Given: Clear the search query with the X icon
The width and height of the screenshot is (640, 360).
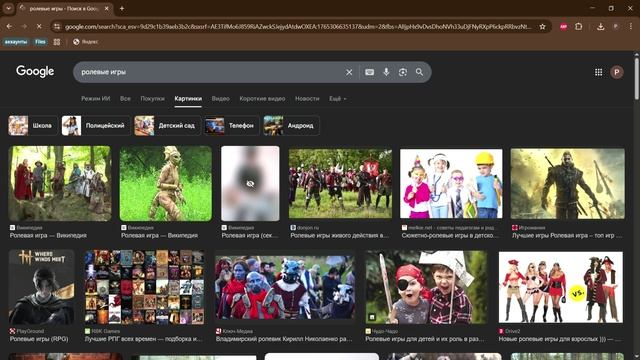Looking at the screenshot, I should tap(349, 72).
